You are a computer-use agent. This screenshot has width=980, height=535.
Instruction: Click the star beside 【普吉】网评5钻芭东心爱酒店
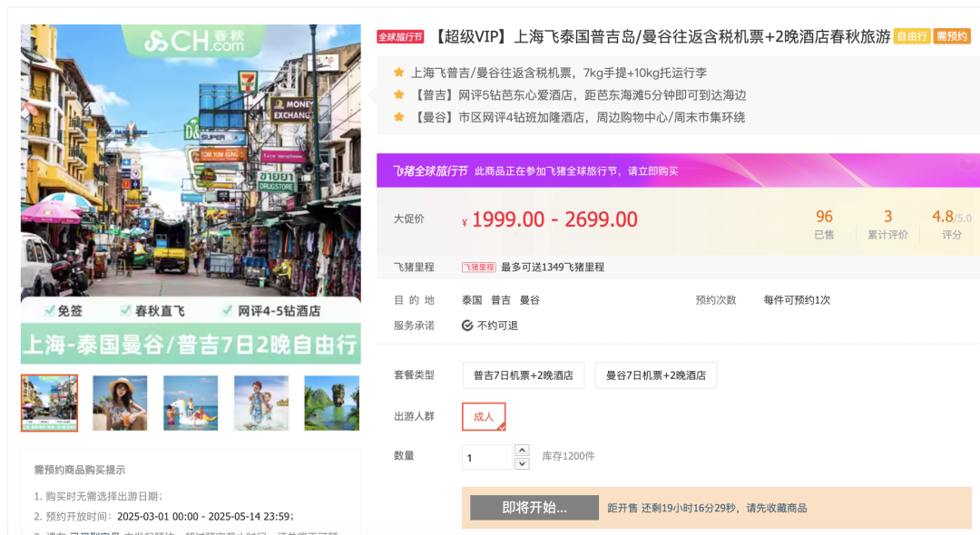[x=398, y=95]
